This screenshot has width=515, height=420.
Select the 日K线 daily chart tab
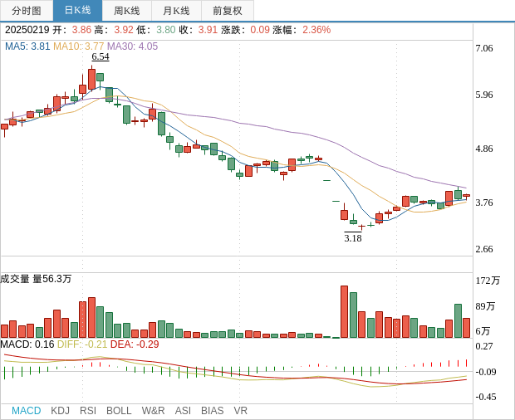click(77, 11)
